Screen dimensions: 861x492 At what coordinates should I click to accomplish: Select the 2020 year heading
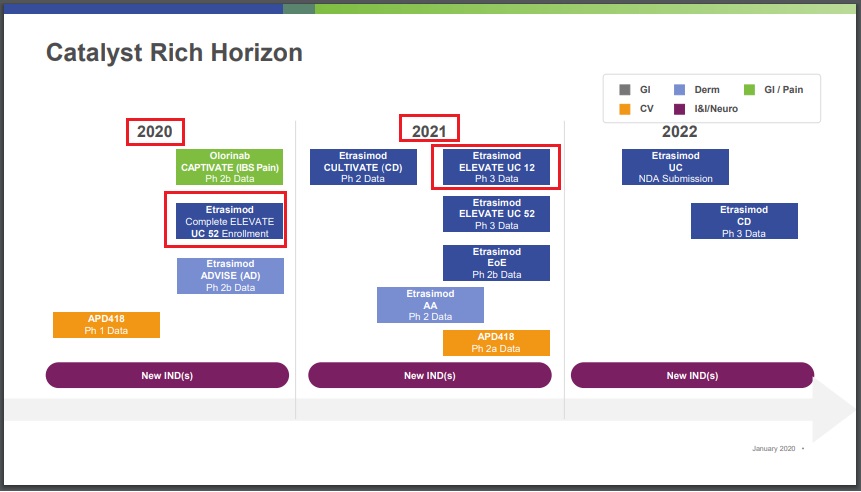(155, 132)
